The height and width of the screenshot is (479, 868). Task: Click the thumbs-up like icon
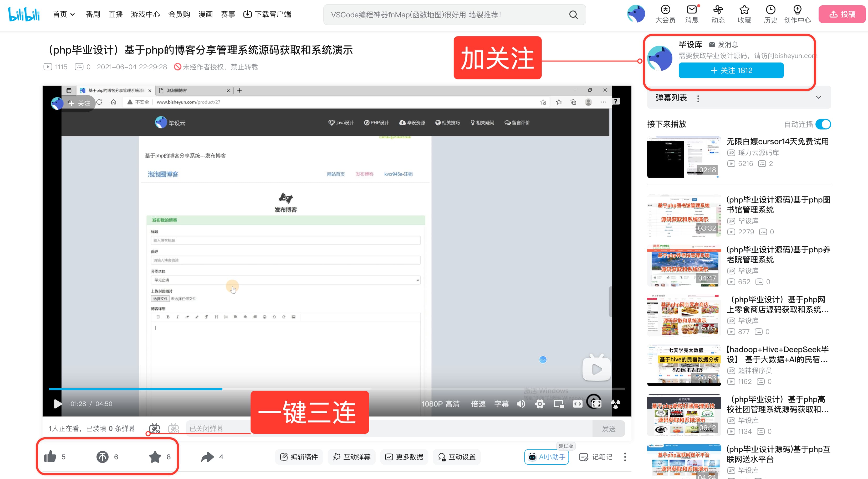point(50,457)
